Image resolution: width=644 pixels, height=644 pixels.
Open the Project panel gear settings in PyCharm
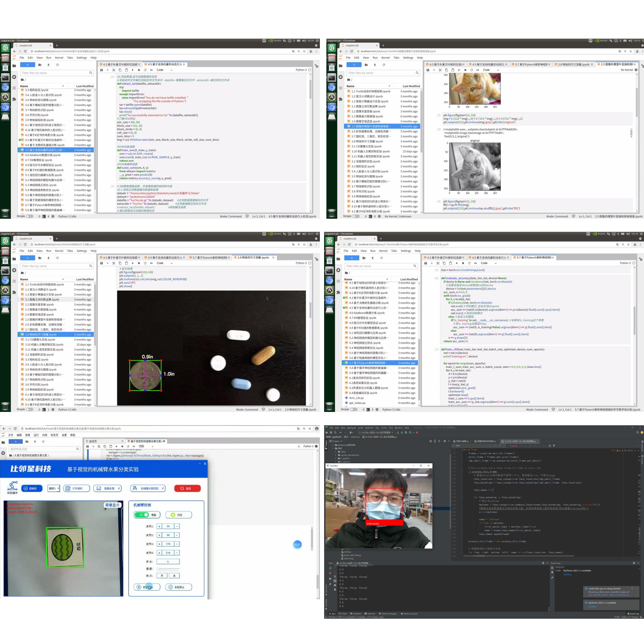point(445,441)
